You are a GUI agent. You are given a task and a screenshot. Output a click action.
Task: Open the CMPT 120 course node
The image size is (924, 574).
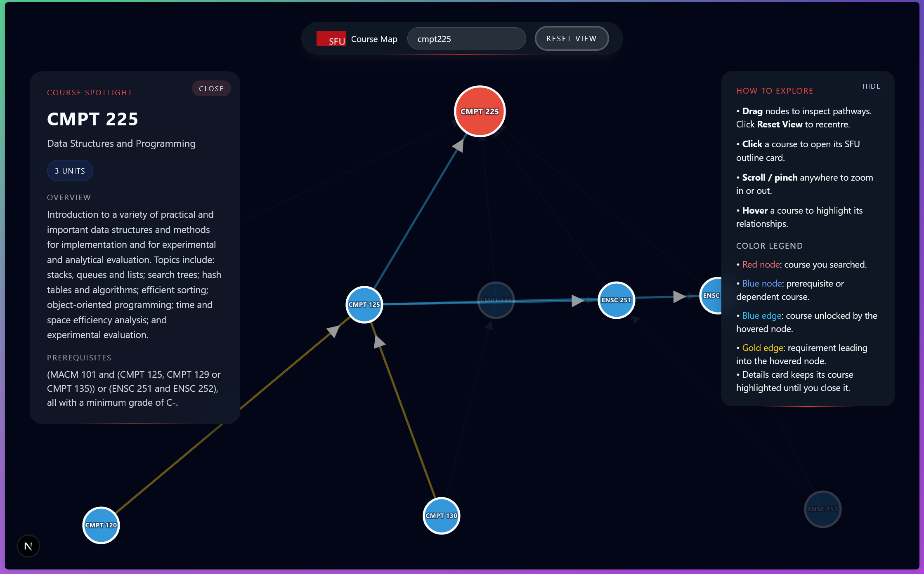[101, 525]
